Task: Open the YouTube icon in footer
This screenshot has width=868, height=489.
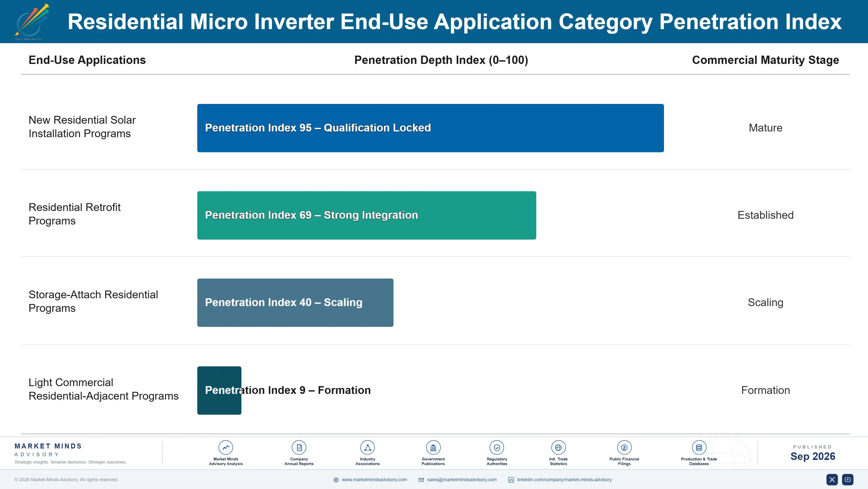Action: pos(847,480)
